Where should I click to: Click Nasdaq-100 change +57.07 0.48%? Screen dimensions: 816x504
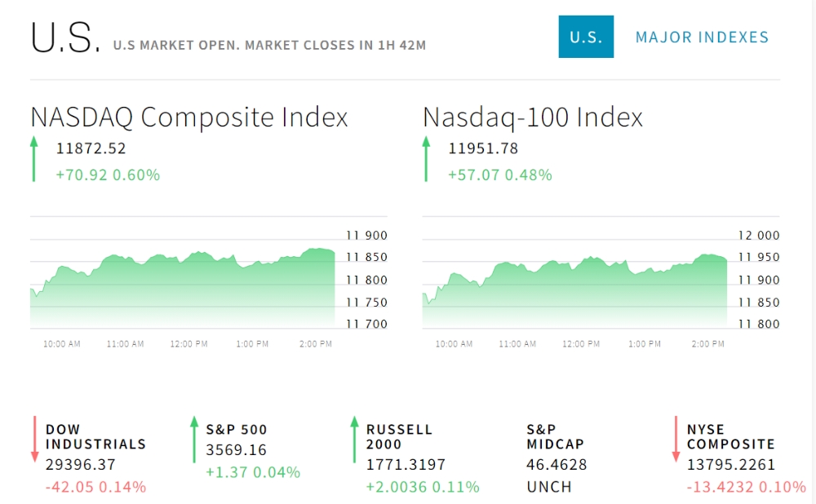tap(499, 175)
